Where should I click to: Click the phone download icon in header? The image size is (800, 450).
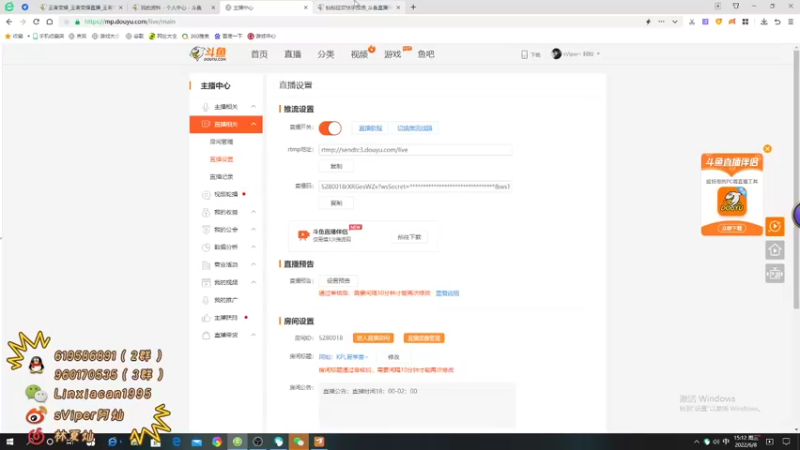(x=524, y=54)
